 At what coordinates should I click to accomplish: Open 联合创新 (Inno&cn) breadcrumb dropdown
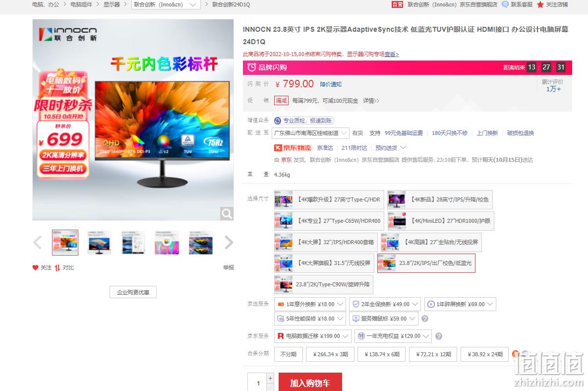pos(166,4)
